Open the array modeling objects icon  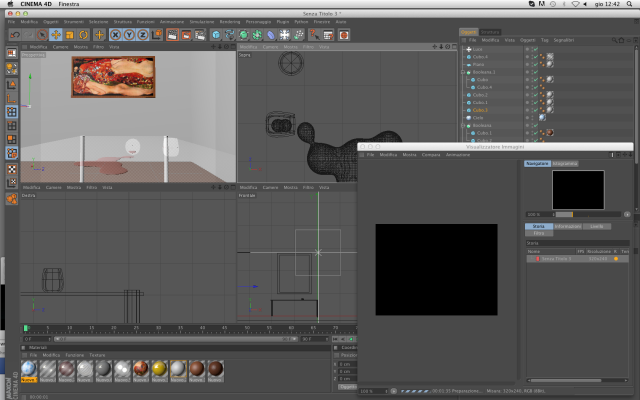tap(257, 35)
